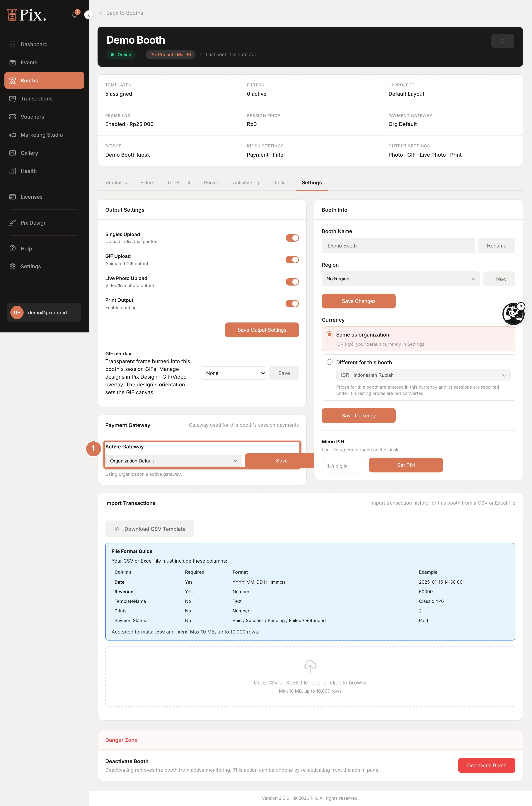The image size is (532, 806).
Task: Toggle Singles Upload switch
Action: 292,238
